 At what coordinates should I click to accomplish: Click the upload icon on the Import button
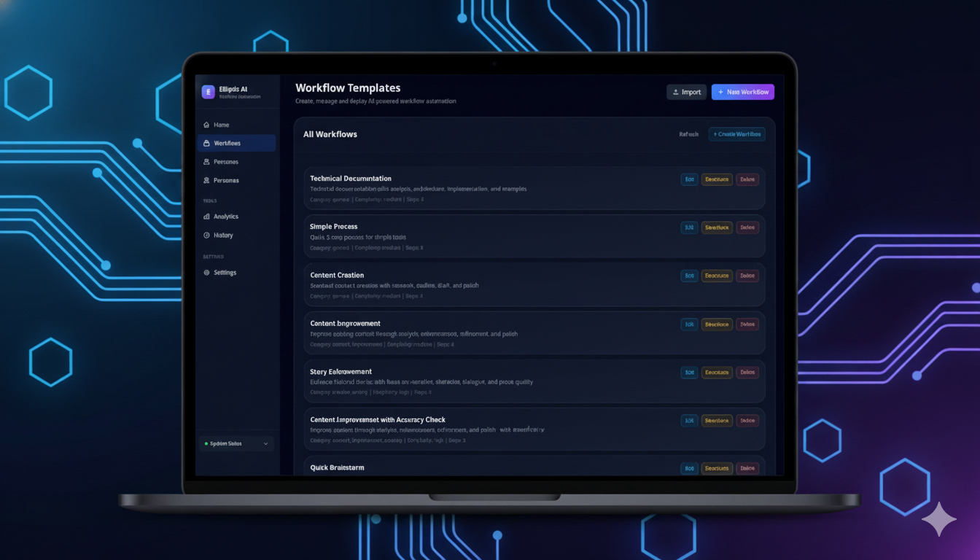(x=674, y=92)
